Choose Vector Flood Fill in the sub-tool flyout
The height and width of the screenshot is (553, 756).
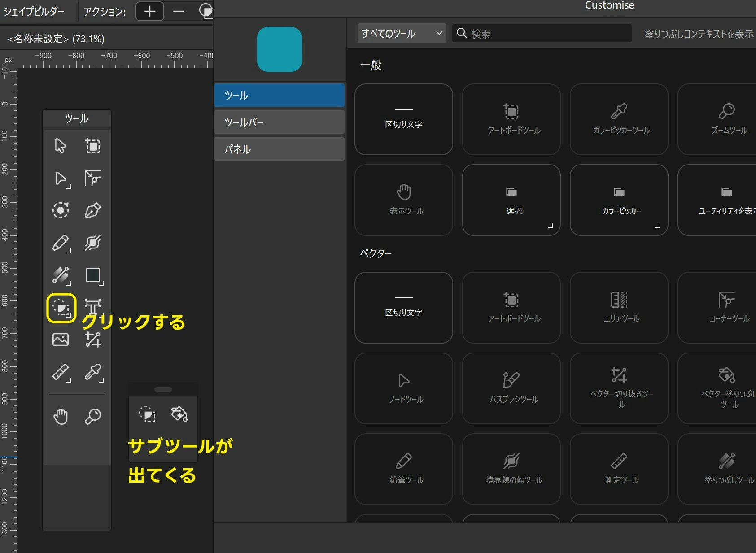coord(179,414)
